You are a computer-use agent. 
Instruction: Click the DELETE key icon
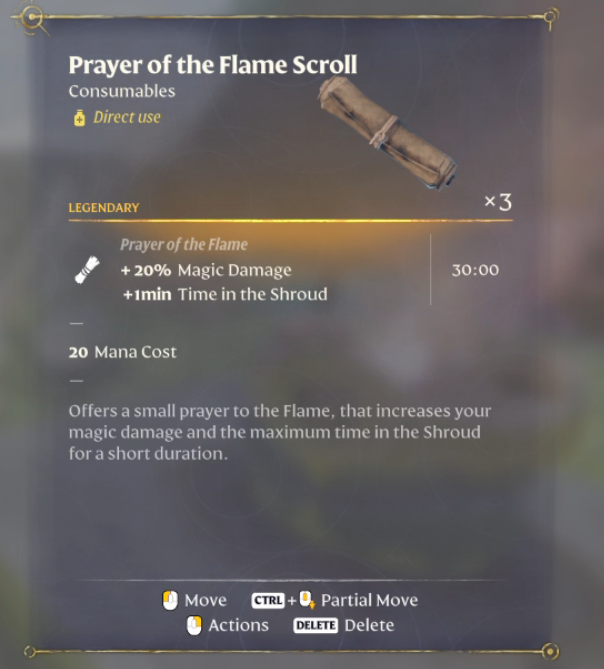316,625
